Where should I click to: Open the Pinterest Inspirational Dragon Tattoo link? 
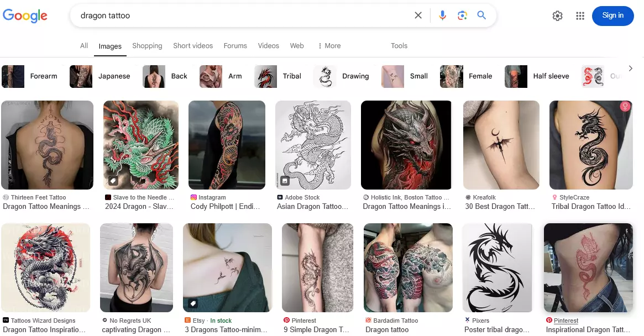[x=587, y=329]
